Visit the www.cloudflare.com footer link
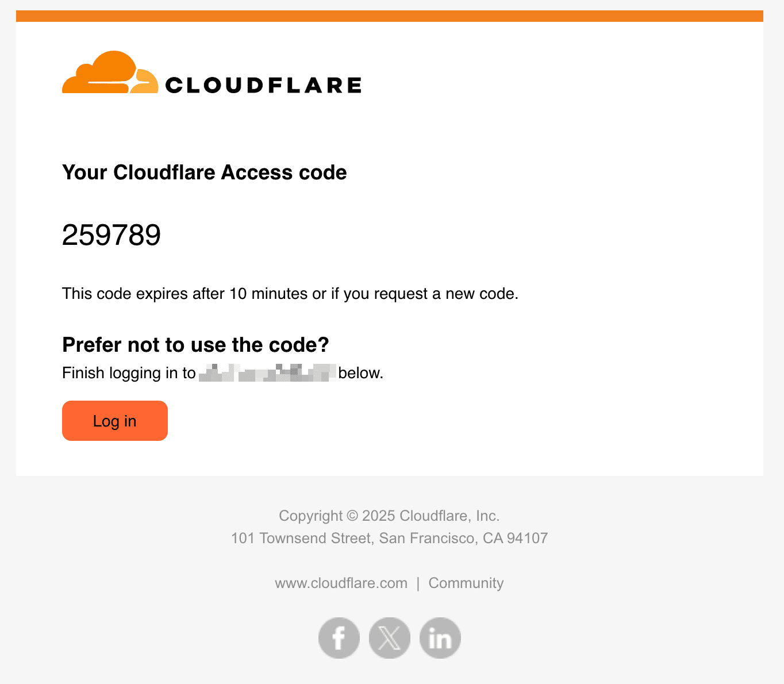Screen dimensions: 784x684 pos(341,583)
